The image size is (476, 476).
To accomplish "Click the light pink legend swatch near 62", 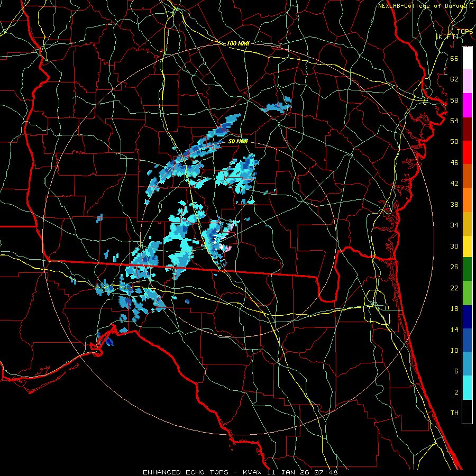I will (x=467, y=81).
